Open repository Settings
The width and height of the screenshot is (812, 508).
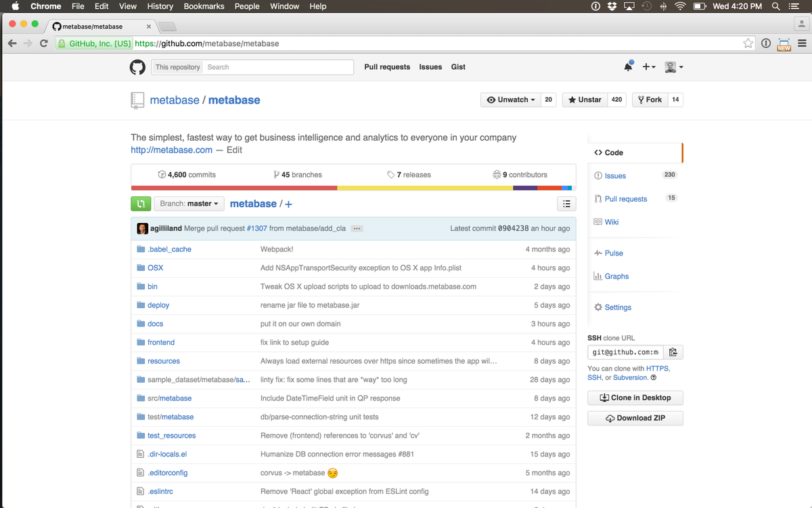point(618,308)
